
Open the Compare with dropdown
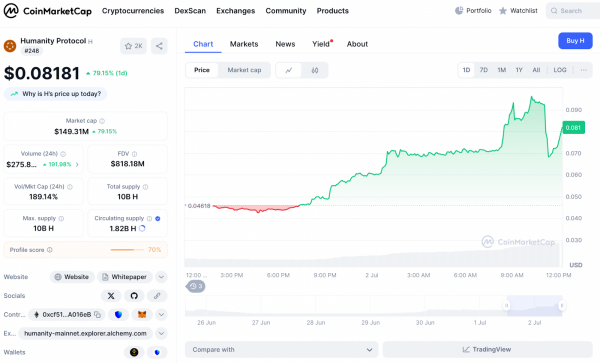282,350
